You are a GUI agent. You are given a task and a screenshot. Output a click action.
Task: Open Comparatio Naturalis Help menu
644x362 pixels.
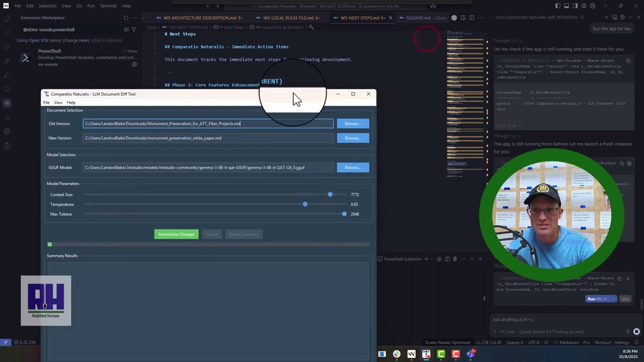[x=71, y=103]
